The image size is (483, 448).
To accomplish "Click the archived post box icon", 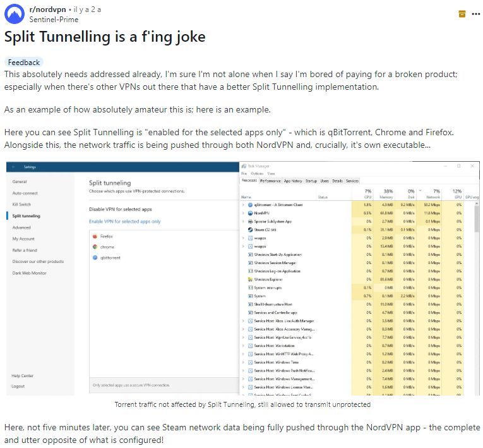I will (x=462, y=14).
